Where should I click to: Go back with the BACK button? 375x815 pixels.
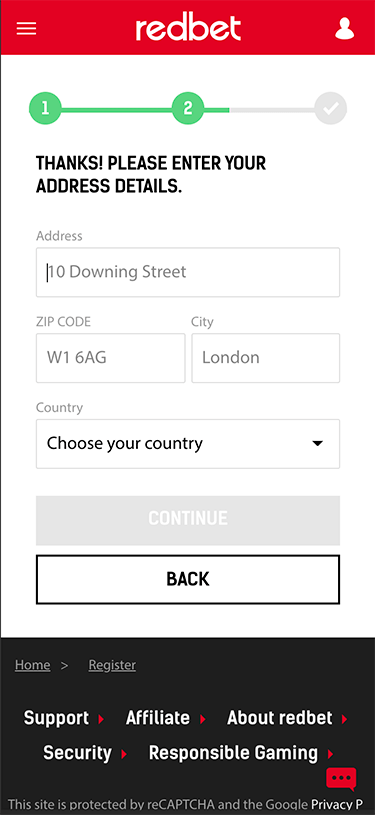point(188,580)
